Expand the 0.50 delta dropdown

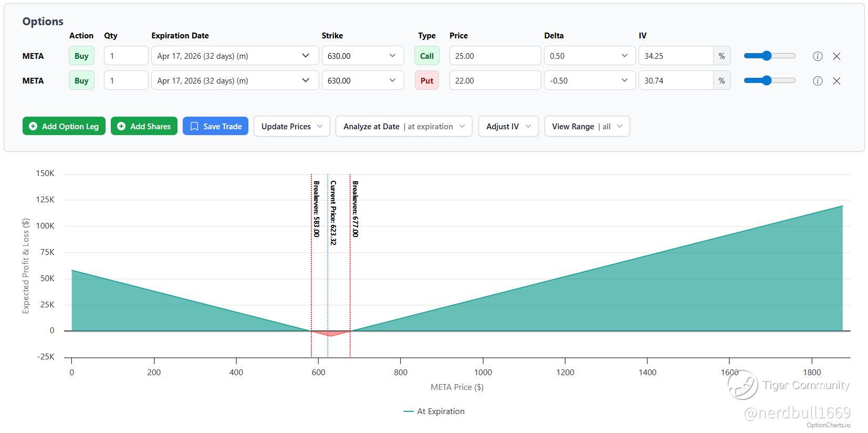[x=589, y=56]
